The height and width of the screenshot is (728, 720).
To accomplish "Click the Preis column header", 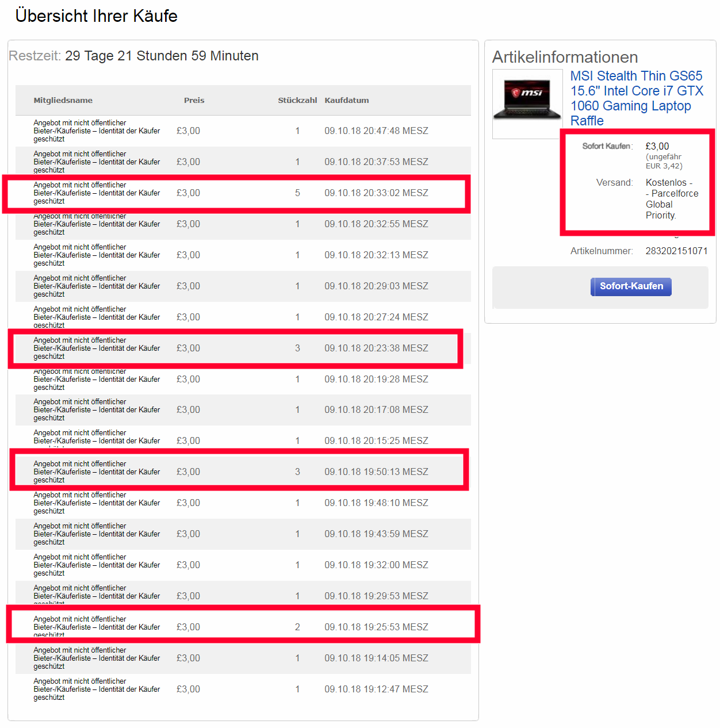I will pos(194,100).
